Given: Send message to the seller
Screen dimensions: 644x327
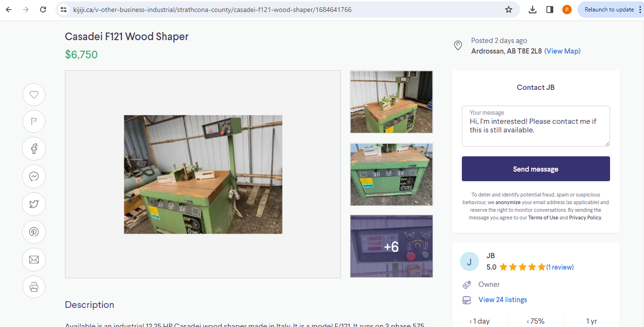Looking at the screenshot, I should (535, 169).
